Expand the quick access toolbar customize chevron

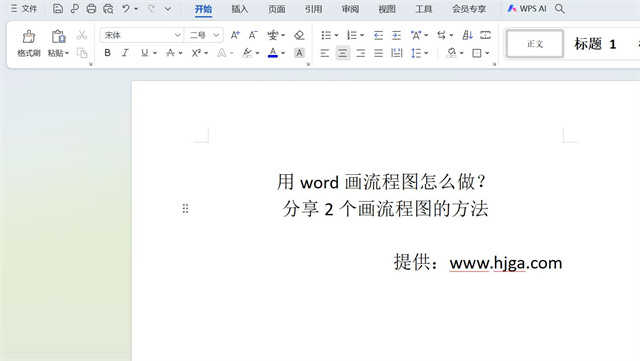(168, 9)
